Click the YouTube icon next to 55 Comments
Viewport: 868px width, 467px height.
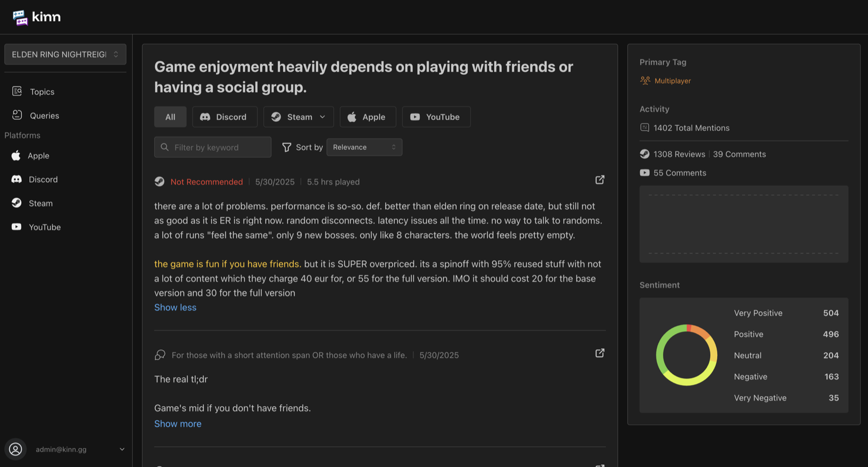click(x=644, y=172)
